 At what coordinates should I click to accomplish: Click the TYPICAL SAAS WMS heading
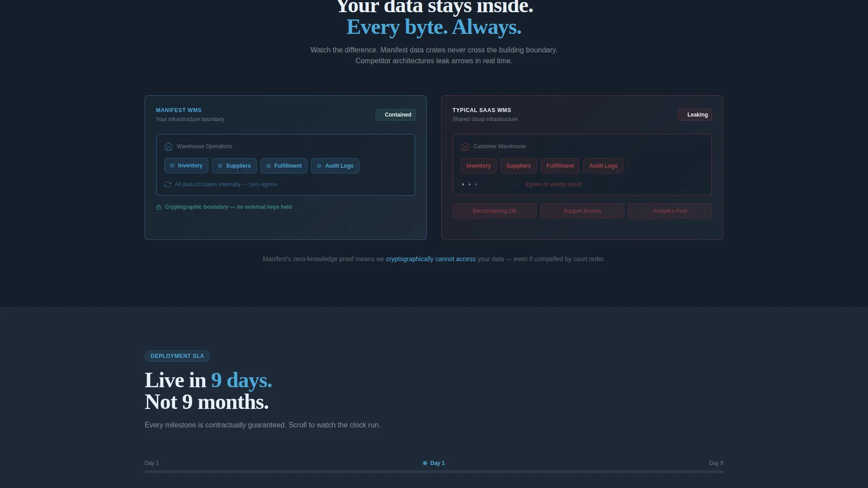[x=482, y=110]
